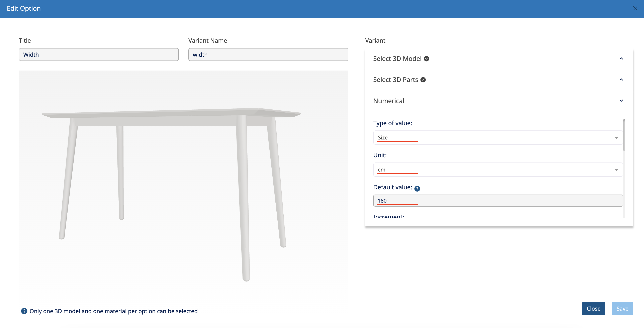Click the help icon next to Default value
Viewport: 644px width, 328px height.
(417, 189)
